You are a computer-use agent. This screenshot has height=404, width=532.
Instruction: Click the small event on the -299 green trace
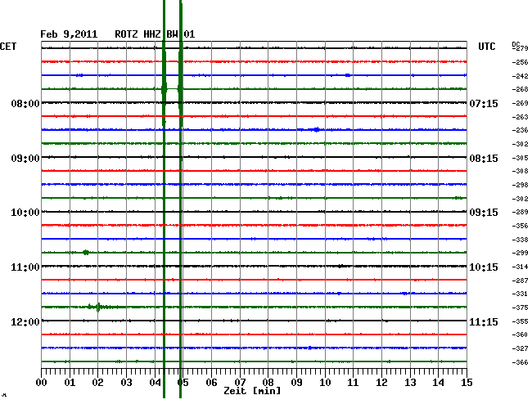point(86,252)
